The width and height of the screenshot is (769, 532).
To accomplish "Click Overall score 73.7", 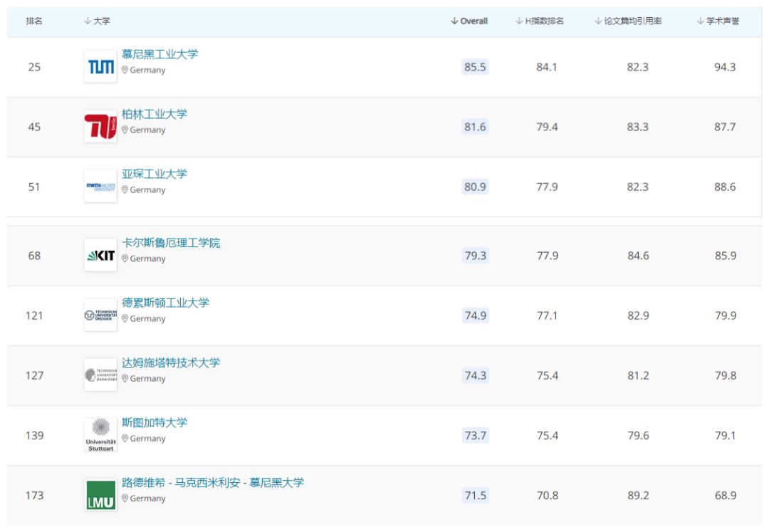I will [x=475, y=435].
